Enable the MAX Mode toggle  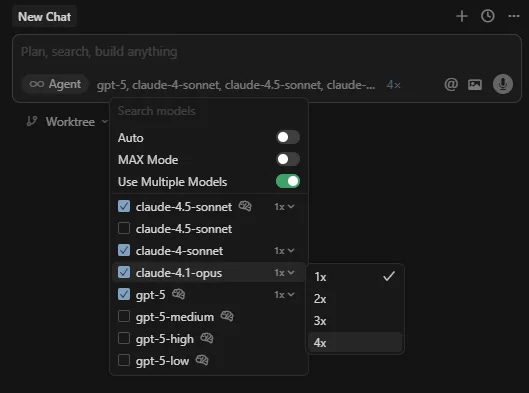(x=288, y=159)
